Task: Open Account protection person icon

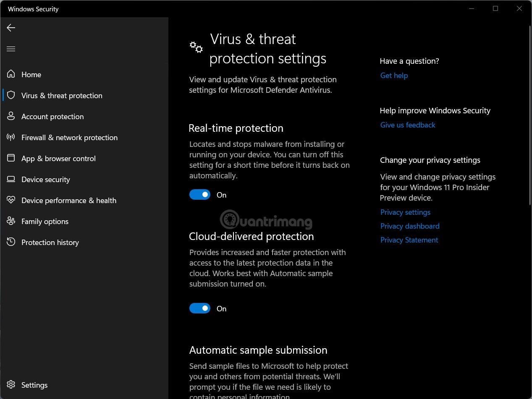Action: 11,116
